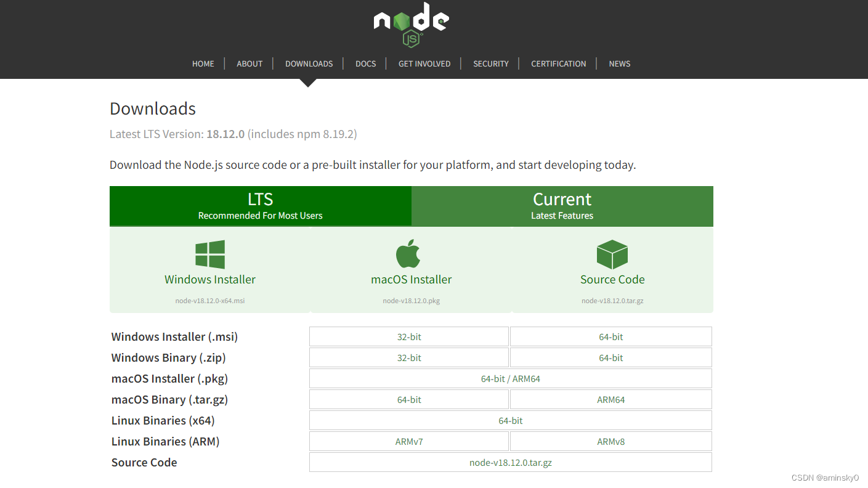Download Windows Installer (.msi) 64-bit
Screen dimensions: 868x488
[x=611, y=337]
